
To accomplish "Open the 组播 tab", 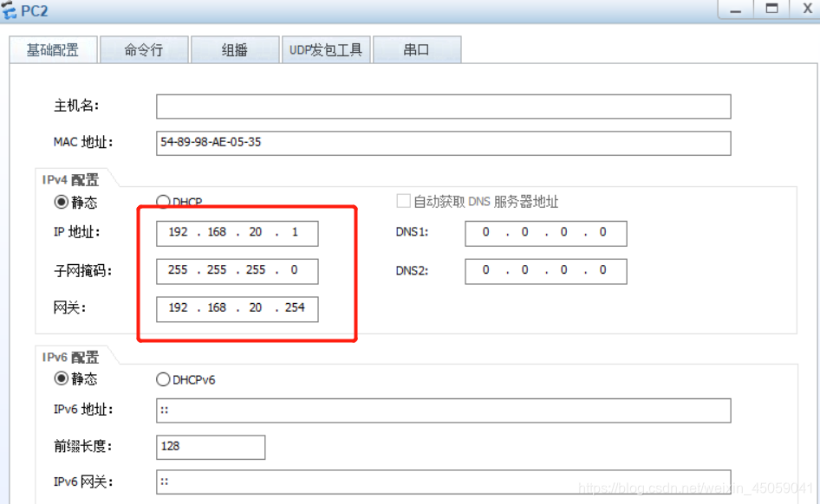I will pos(235,49).
